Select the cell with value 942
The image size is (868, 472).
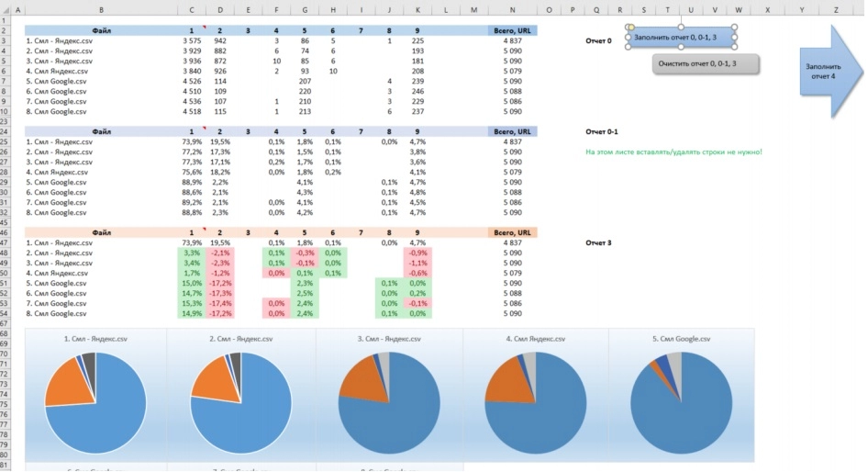point(220,41)
